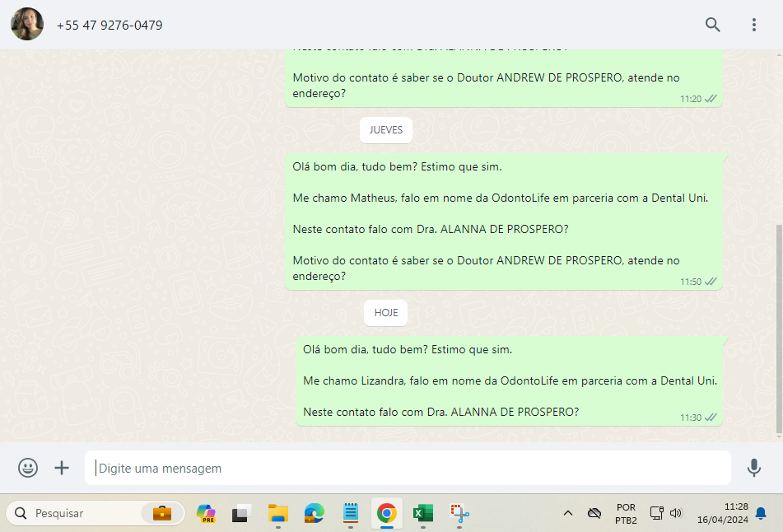783x532 pixels.
Task: Click the contact number +55 47 9276-0479
Action: click(x=110, y=25)
